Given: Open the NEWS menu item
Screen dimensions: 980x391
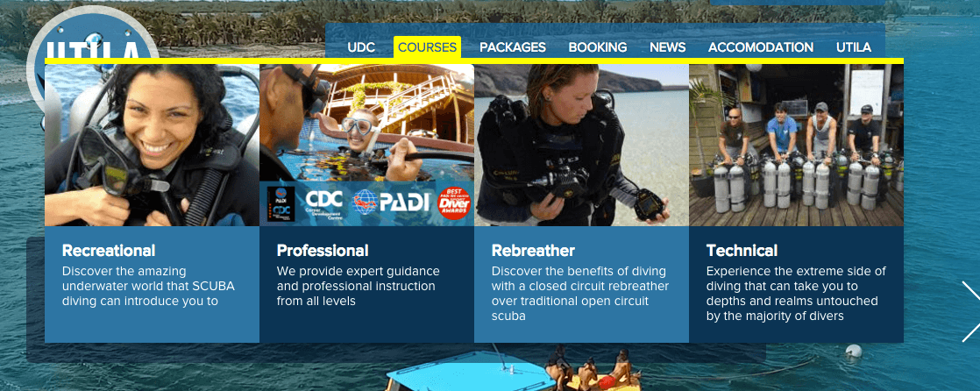Looking at the screenshot, I should coord(667,47).
